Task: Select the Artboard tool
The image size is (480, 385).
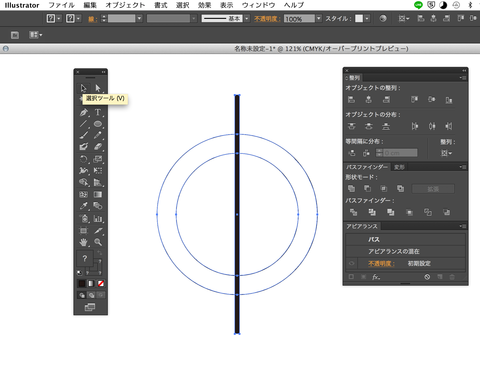Action: pyautogui.click(x=83, y=230)
